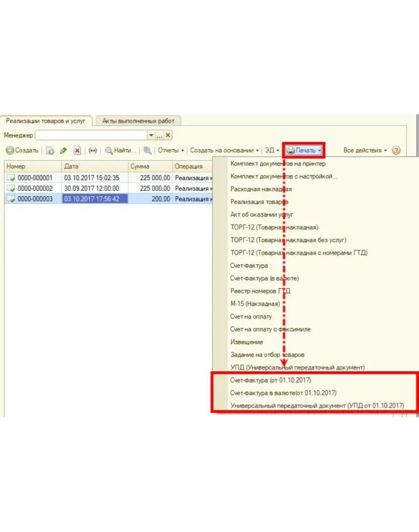Open the Создать на основании dropdown

[x=224, y=151]
